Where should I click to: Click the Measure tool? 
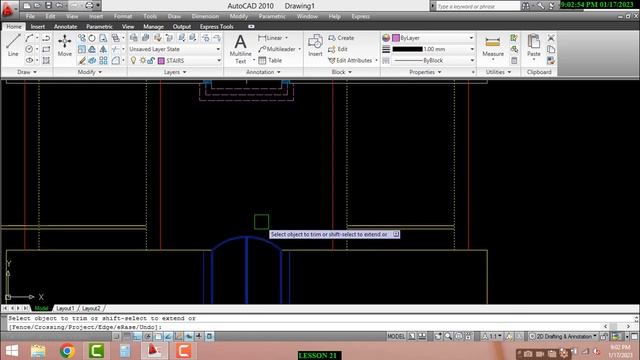pos(493,47)
